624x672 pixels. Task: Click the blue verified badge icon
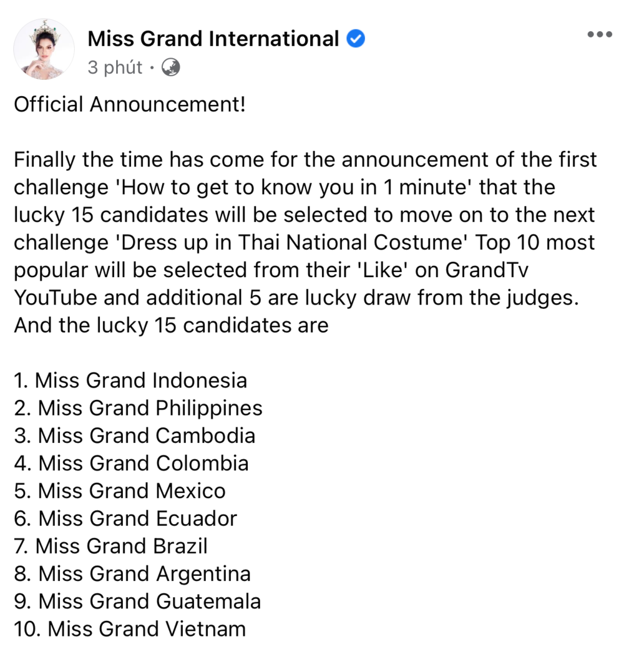[354, 38]
